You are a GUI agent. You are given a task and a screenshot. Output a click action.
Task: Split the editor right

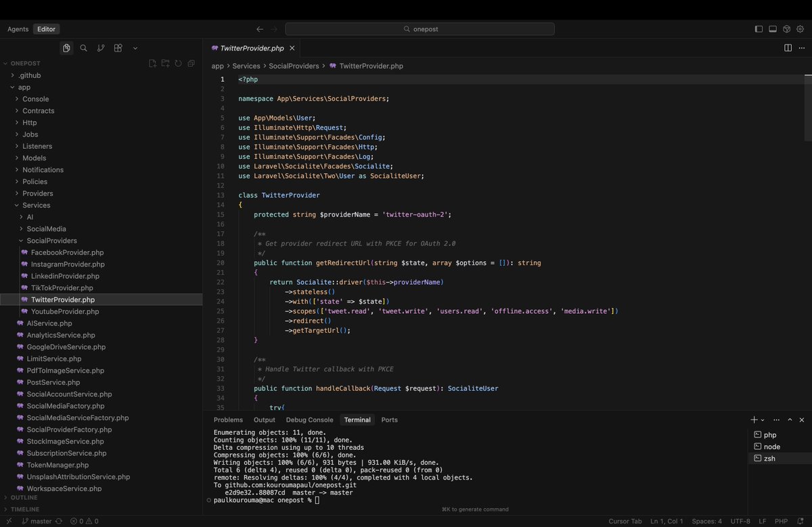(x=788, y=48)
